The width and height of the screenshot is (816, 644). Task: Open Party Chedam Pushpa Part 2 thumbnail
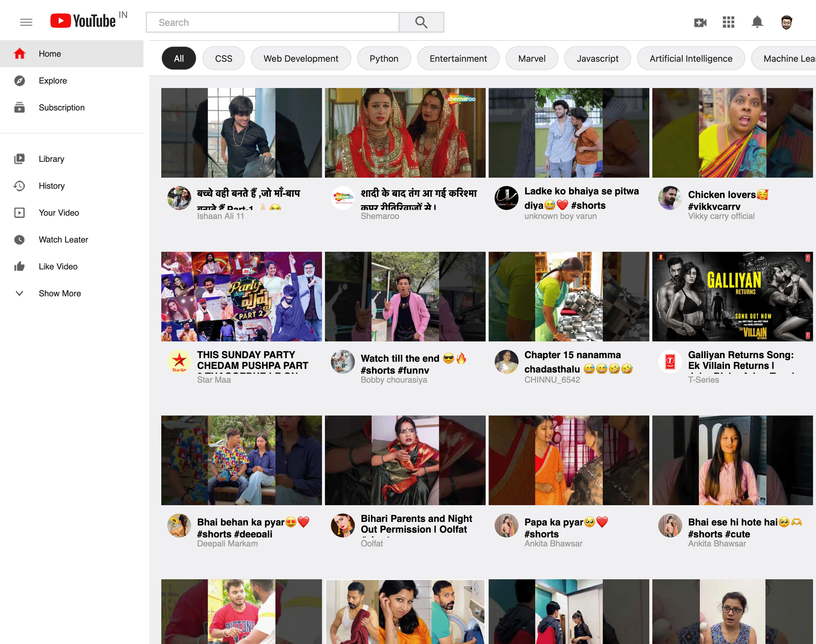point(242,296)
